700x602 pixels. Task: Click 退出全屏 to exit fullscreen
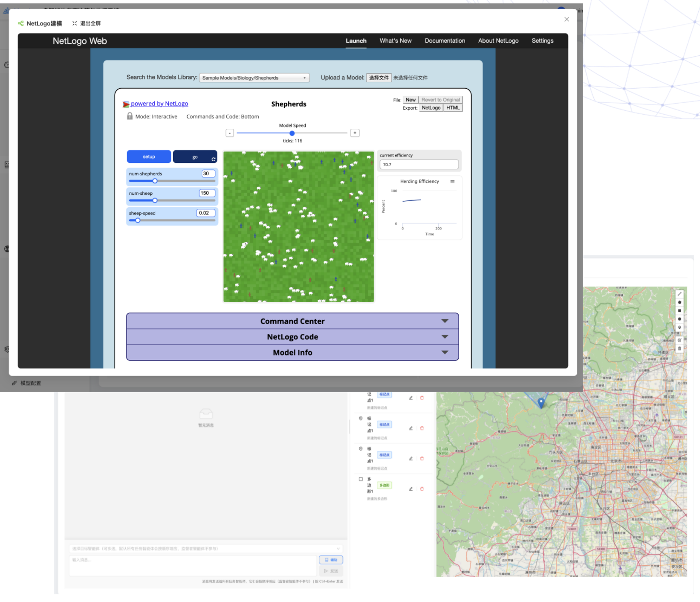[87, 23]
